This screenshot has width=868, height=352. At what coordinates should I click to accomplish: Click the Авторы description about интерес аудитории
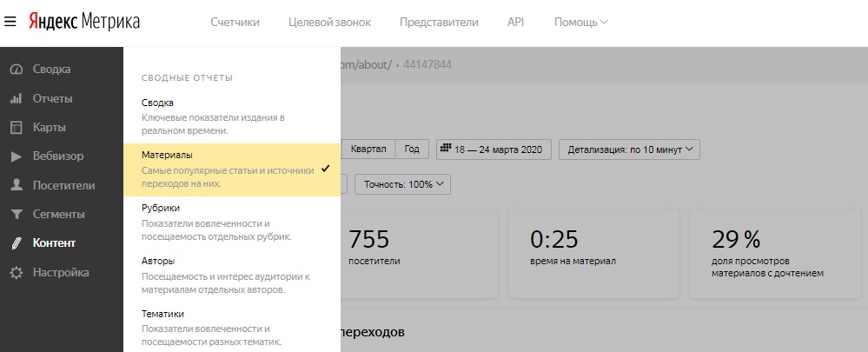point(226,283)
